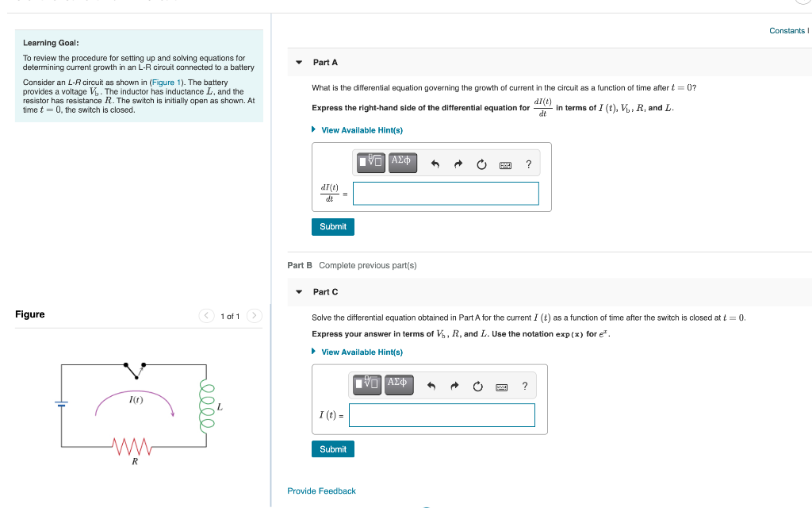Click the question mark help icon in Part A
Viewport: 812px width, 508px height.
pos(527,163)
